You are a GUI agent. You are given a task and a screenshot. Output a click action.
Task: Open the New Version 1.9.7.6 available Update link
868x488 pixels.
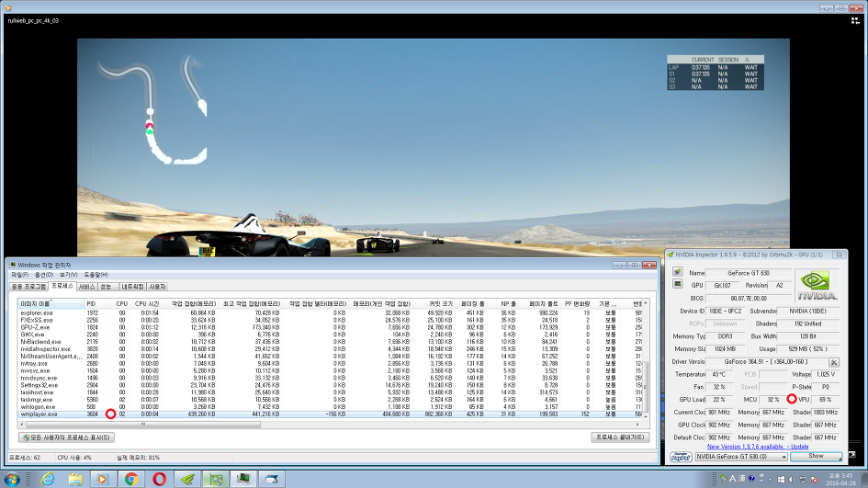point(757,447)
